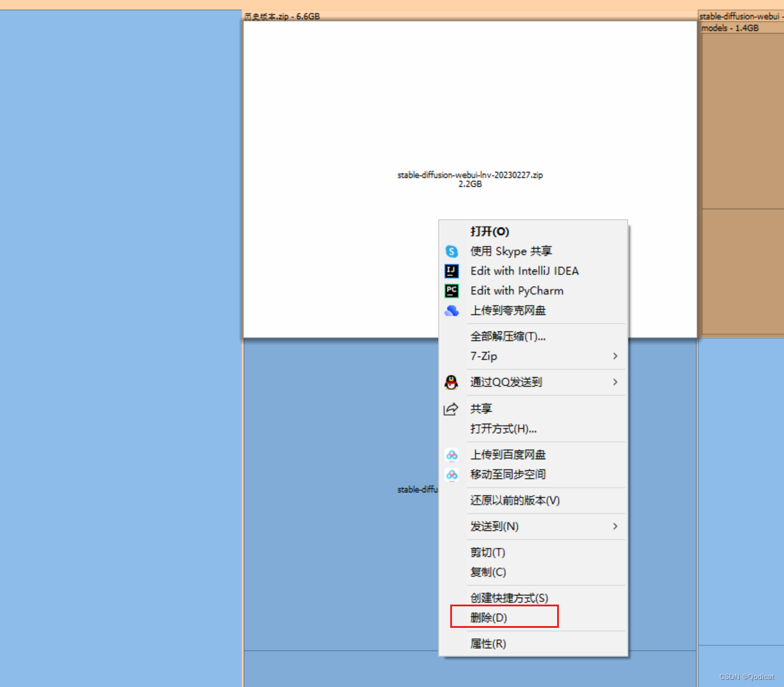Click the 2.2GB size label

(x=470, y=185)
